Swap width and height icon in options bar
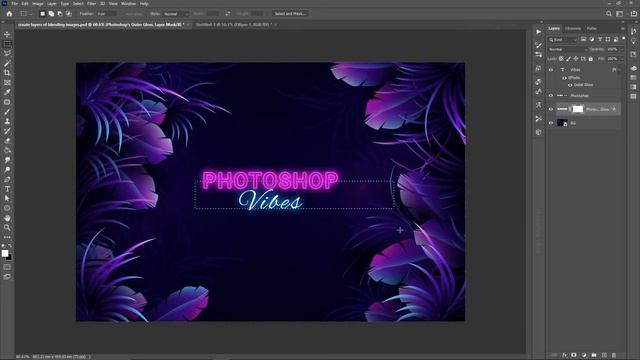The width and height of the screenshot is (640, 360). coord(227,13)
